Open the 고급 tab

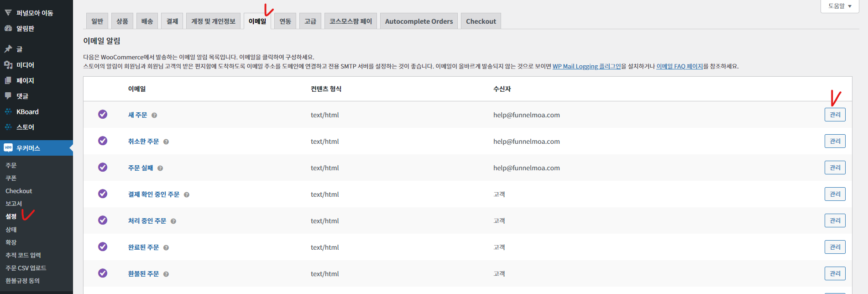coord(310,21)
